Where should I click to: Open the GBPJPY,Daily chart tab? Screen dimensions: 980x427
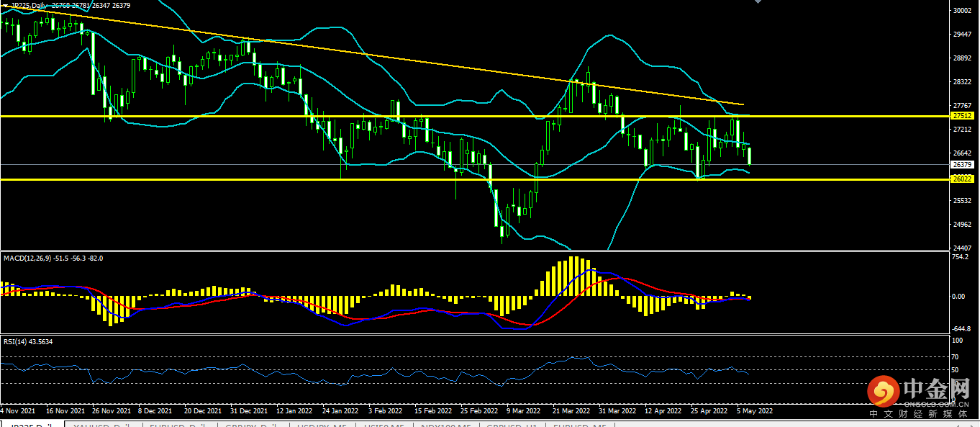point(253,425)
